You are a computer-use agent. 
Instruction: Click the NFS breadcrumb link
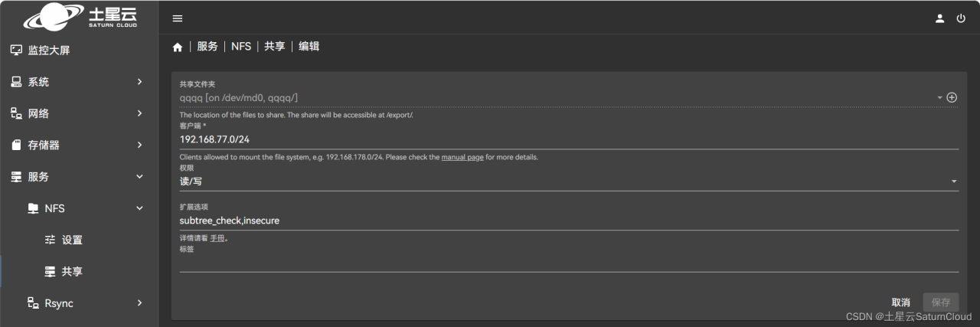point(241,47)
